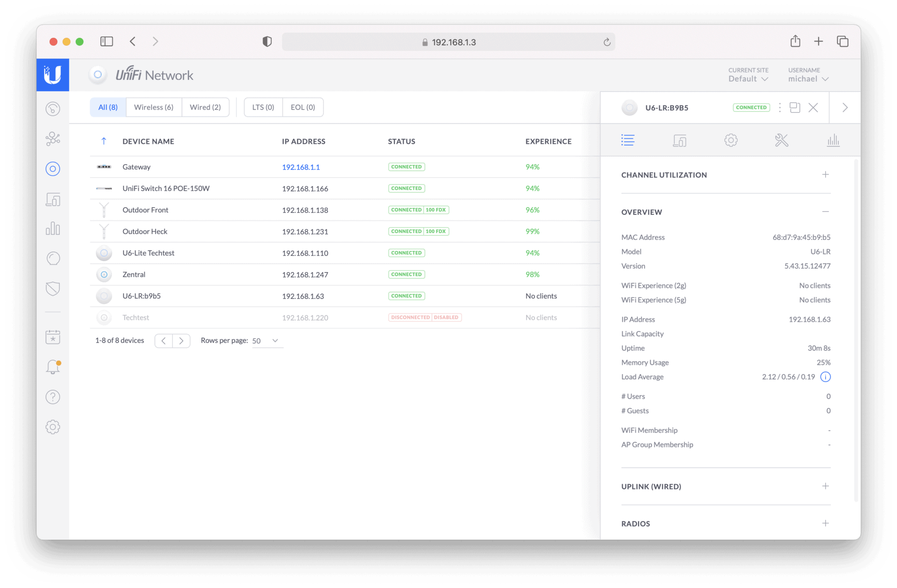This screenshot has width=897, height=588.
Task: Switch to the Wireless (6) filter tab
Action: [x=154, y=107]
